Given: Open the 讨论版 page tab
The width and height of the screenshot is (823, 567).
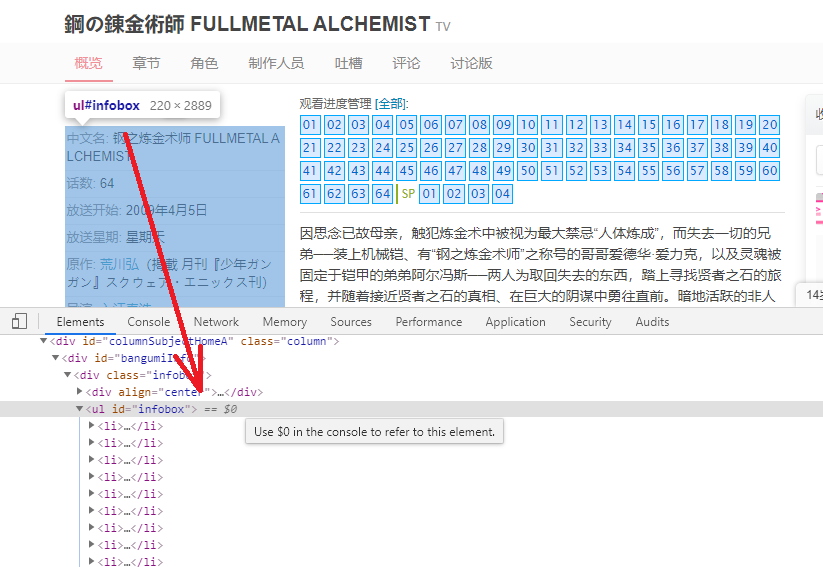Looking at the screenshot, I should [471, 64].
